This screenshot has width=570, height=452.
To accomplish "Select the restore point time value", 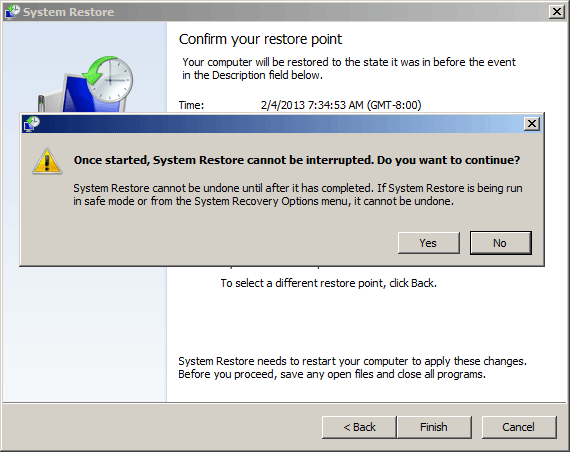I will click(341, 105).
